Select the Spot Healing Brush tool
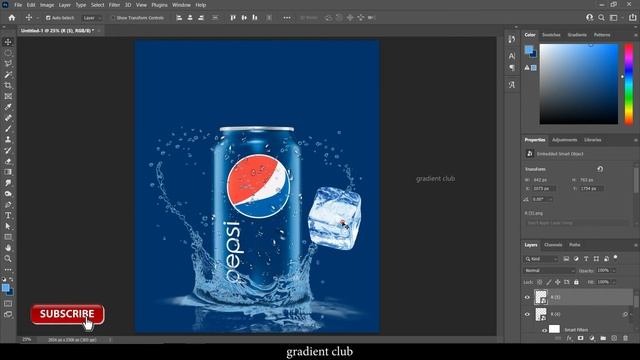640x360 pixels. click(x=8, y=118)
